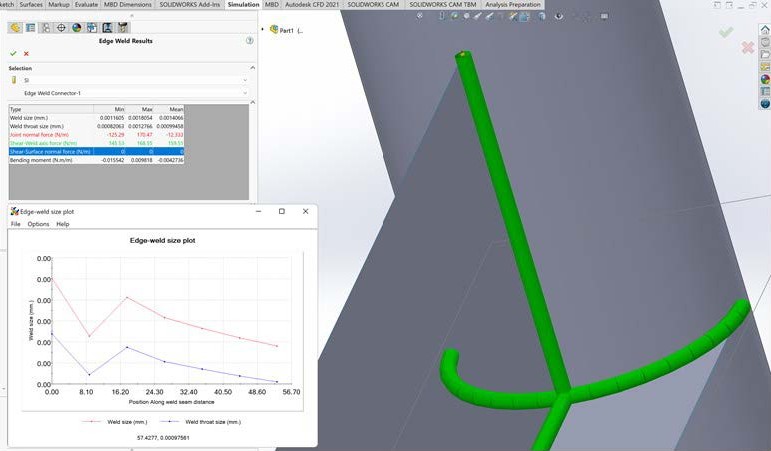Open the DisplayManager color wheel tab
Viewport: 771px width, 451px height.
pyautogui.click(x=76, y=28)
